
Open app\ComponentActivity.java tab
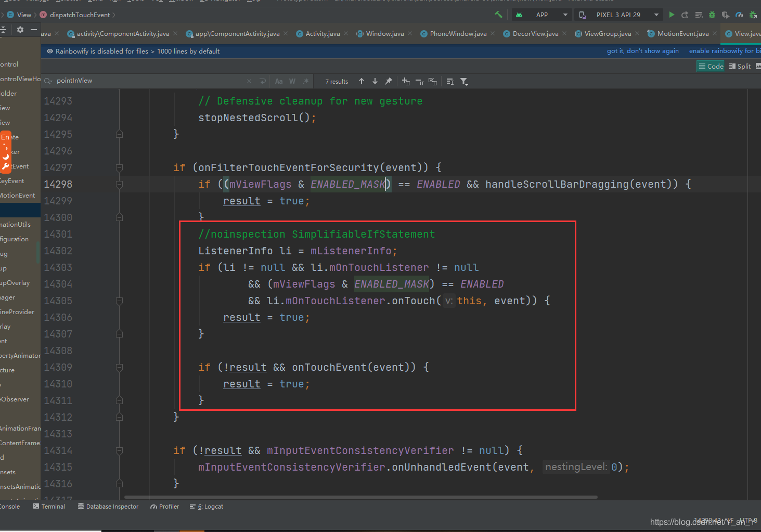click(x=237, y=34)
